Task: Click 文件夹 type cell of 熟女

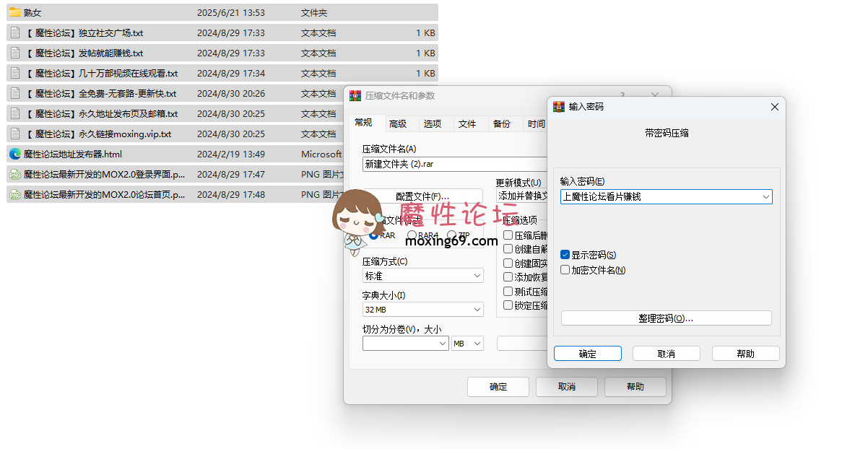Action: click(314, 13)
